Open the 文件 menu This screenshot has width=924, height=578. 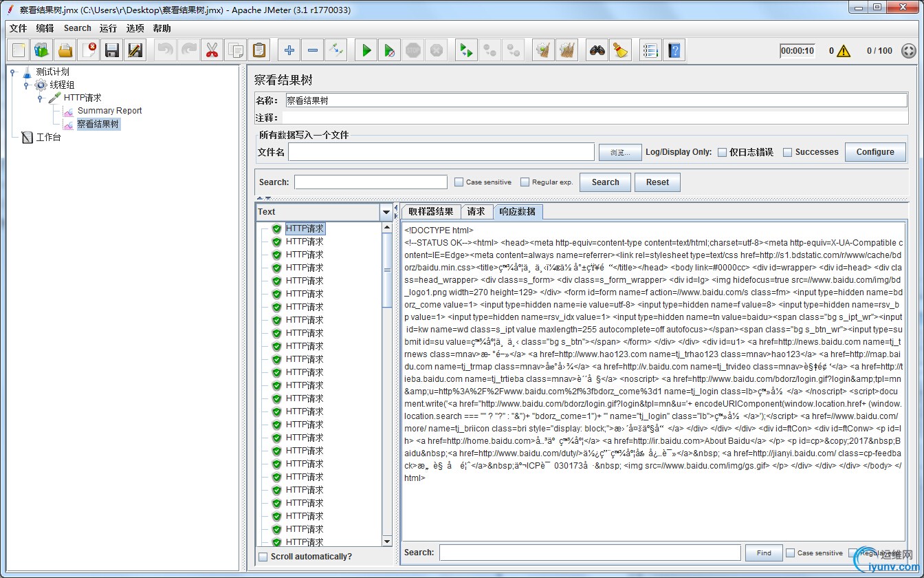pos(19,28)
